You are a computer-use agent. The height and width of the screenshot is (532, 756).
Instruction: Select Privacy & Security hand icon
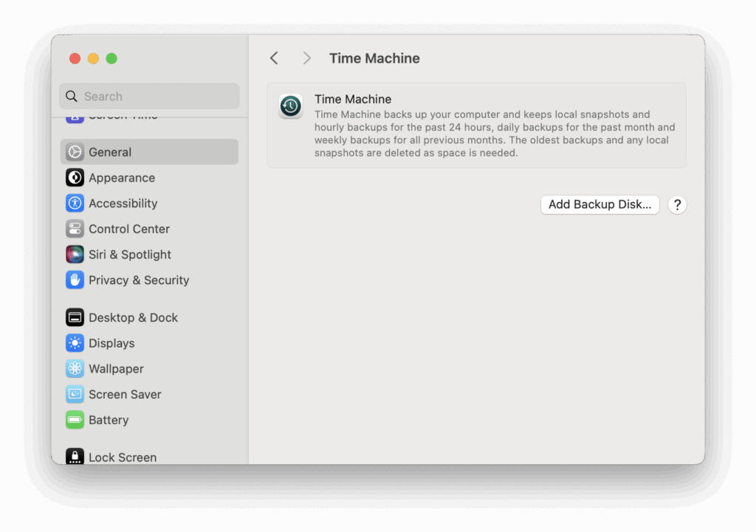click(75, 280)
